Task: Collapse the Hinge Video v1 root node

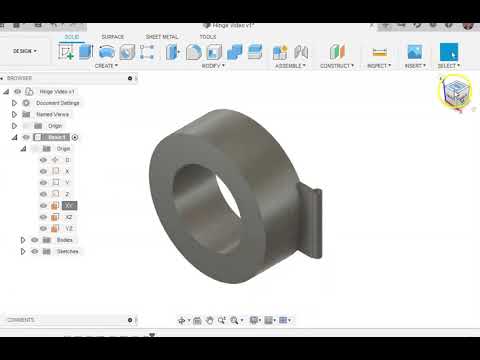Action: point(6,91)
